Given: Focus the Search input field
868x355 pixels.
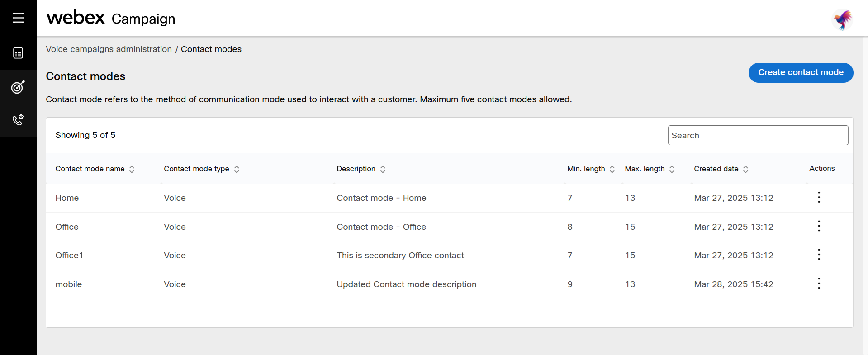Looking at the screenshot, I should [x=758, y=135].
